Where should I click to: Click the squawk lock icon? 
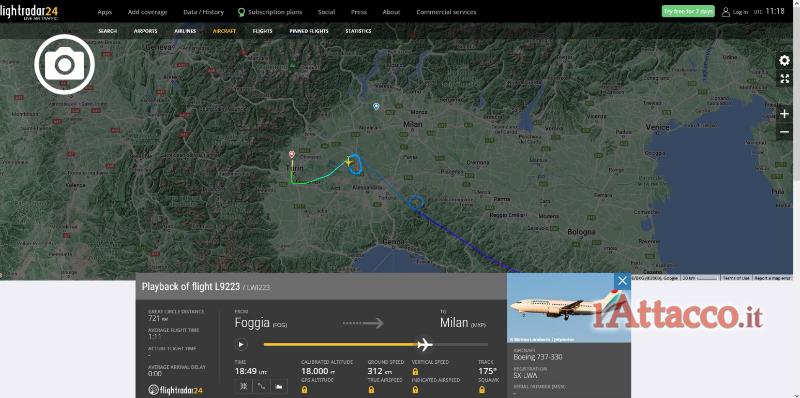tap(482, 389)
